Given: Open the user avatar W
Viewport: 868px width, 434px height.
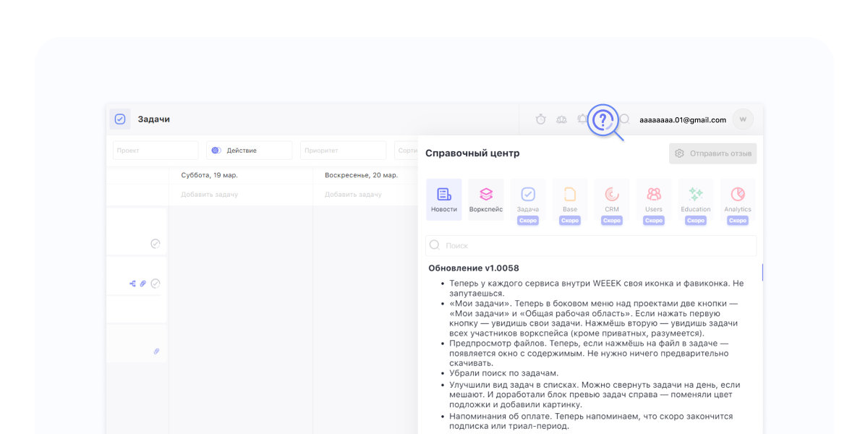Looking at the screenshot, I should [742, 119].
